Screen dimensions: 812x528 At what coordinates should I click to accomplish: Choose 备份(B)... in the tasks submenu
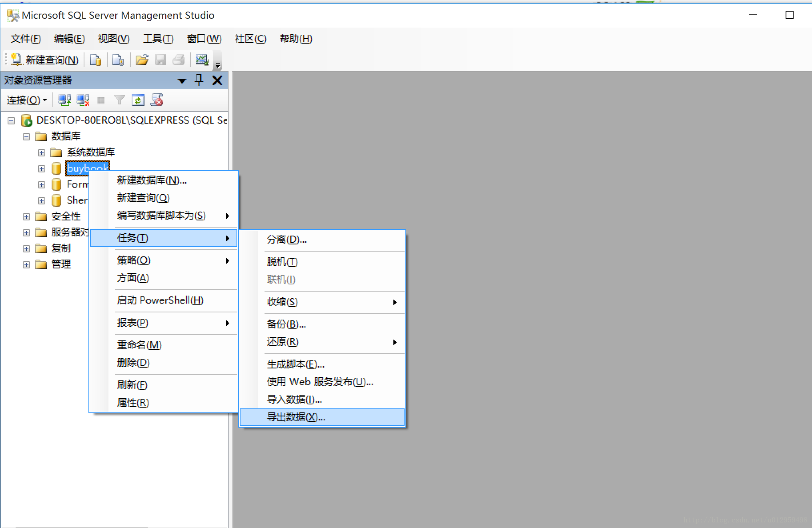(322, 324)
